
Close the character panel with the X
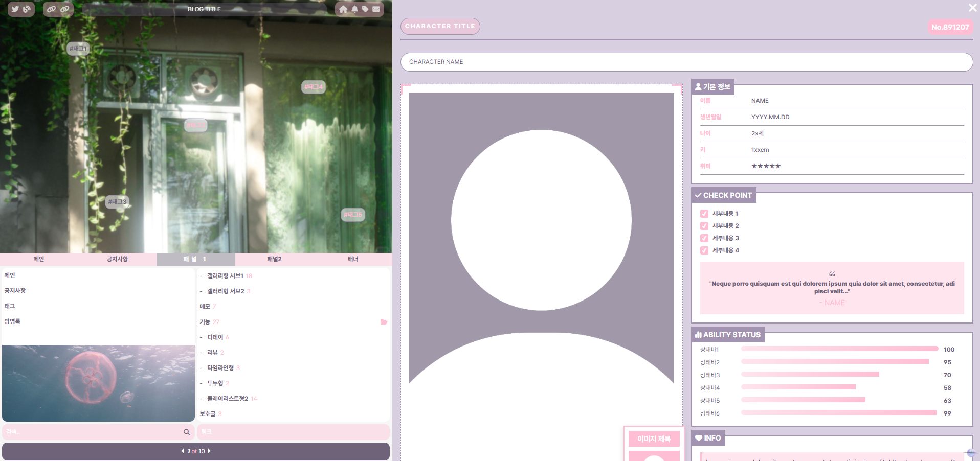point(972,8)
